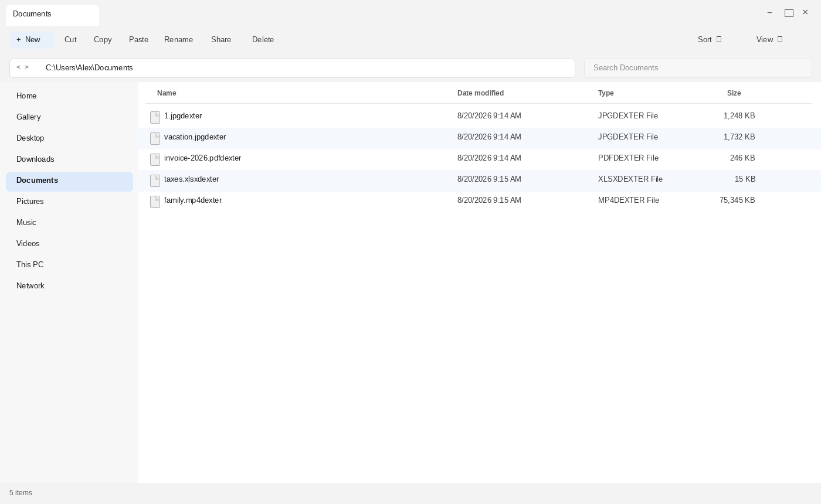The height and width of the screenshot is (504, 821).
Task: Click Copy in the toolbar
Action: (x=103, y=40)
